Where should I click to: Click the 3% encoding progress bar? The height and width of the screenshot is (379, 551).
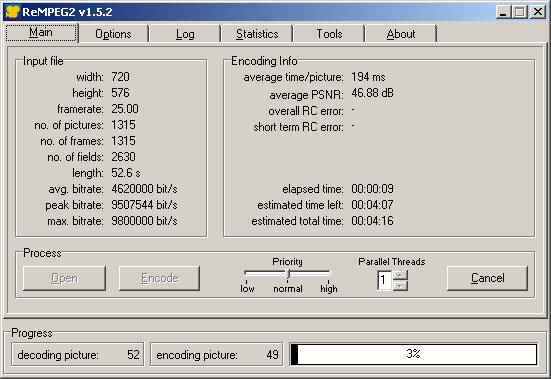tap(413, 354)
